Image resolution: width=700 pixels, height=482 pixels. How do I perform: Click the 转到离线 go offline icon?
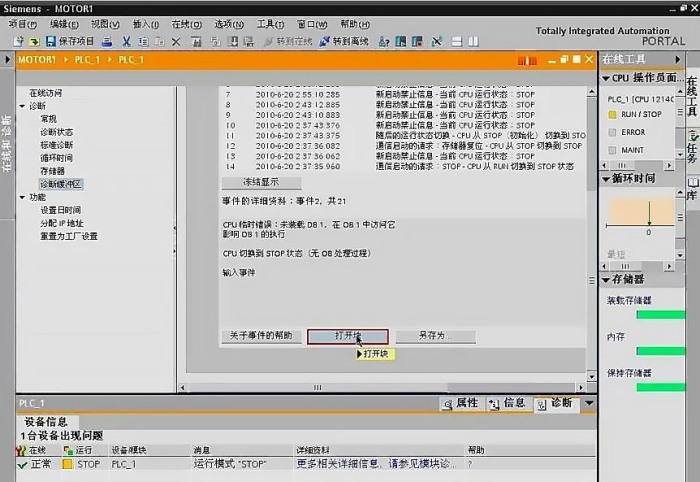point(325,42)
